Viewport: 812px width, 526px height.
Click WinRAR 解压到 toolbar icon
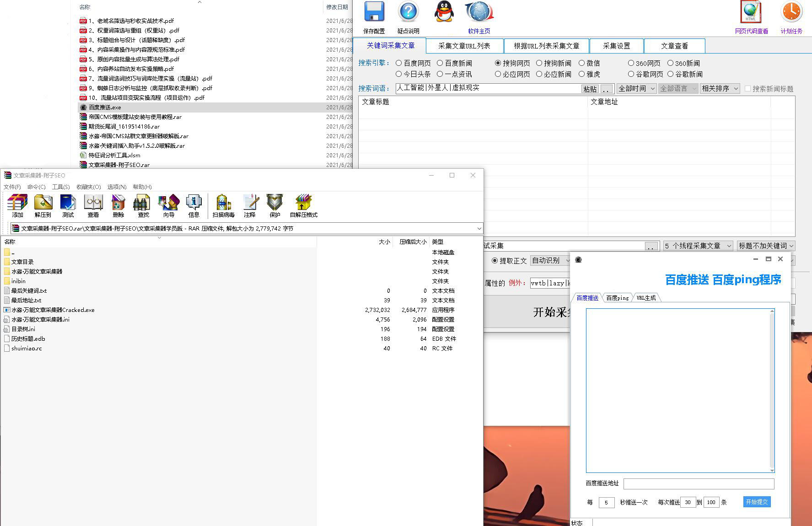43,203
